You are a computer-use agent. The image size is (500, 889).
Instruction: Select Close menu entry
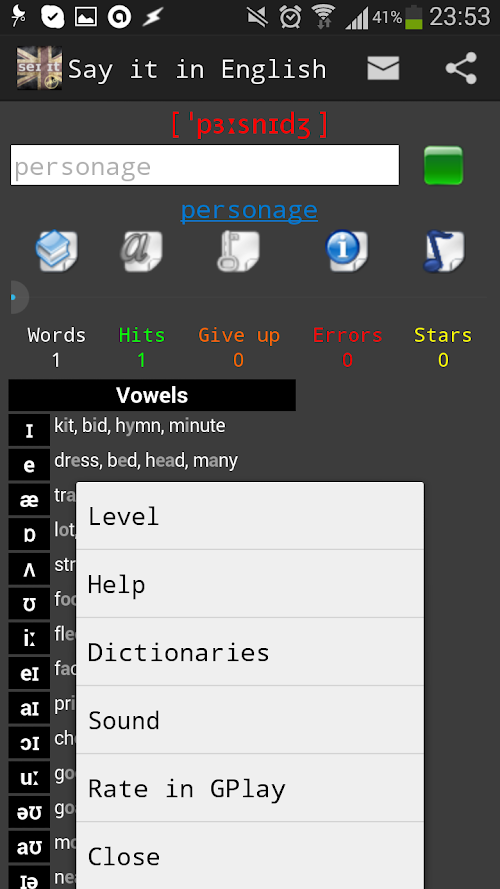(x=250, y=856)
